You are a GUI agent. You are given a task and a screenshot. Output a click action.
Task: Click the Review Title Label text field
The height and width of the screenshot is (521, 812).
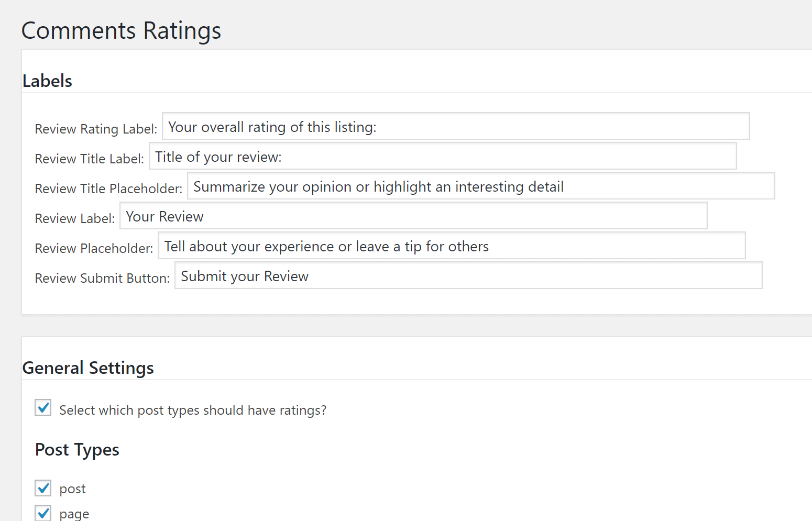(x=443, y=156)
